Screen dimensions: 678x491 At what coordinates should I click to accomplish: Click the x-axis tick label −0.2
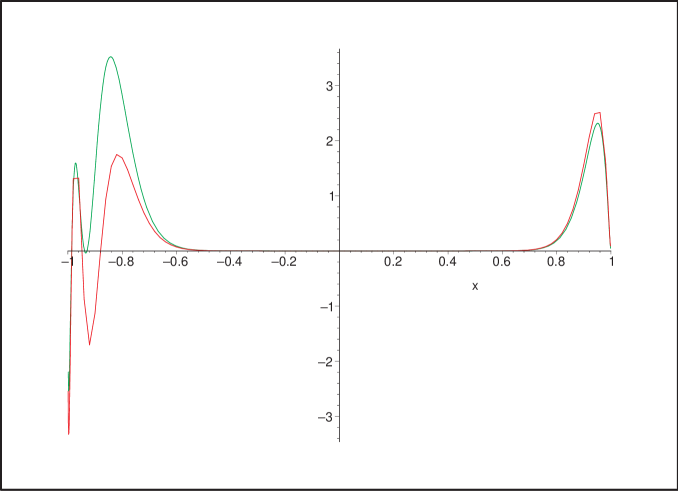coord(285,262)
